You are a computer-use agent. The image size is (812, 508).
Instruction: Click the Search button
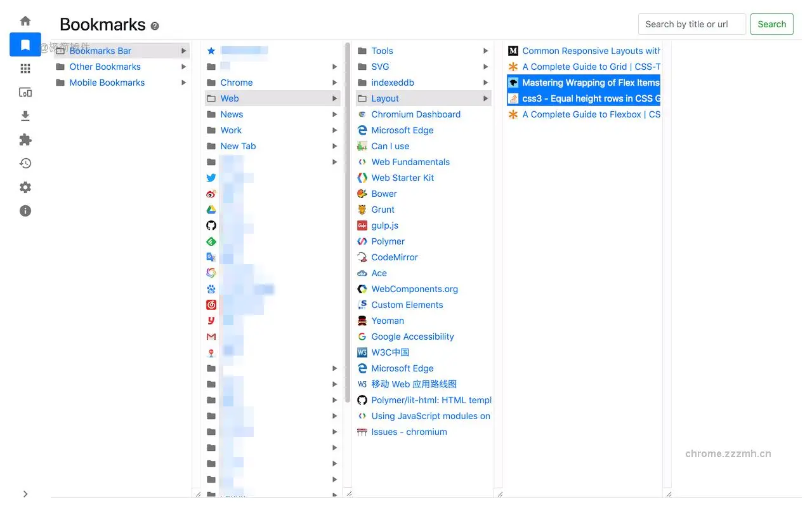771,23
